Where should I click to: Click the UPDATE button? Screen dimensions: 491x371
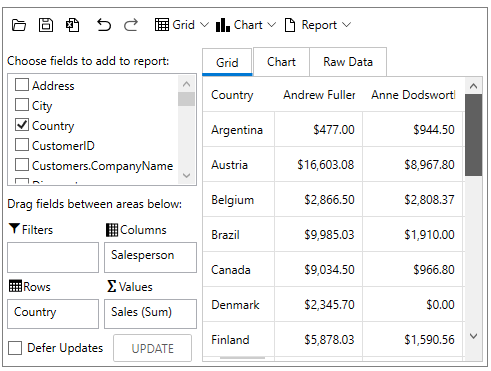pyautogui.click(x=153, y=348)
